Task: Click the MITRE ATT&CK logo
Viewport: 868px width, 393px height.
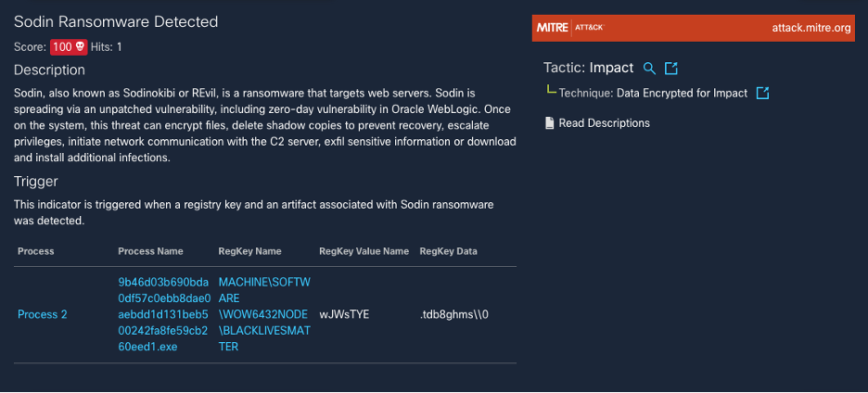Action: click(x=569, y=28)
